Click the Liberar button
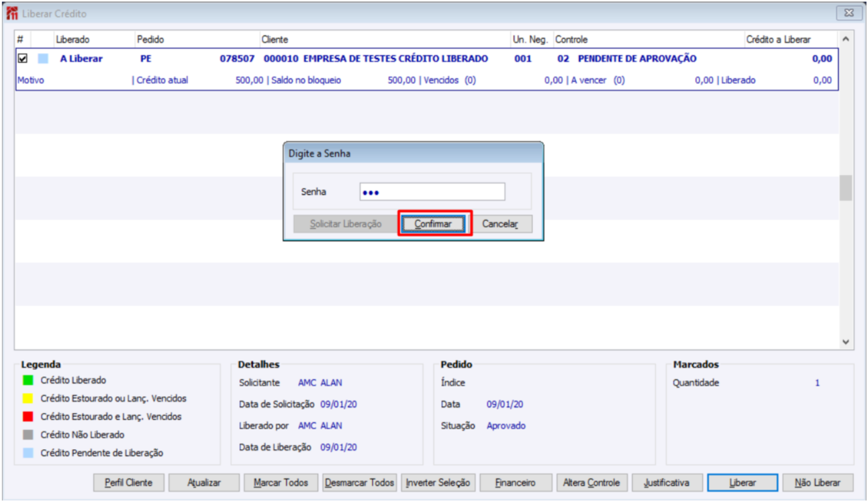Image resolution: width=868 pixels, height=501 pixels. pyautogui.click(x=742, y=482)
